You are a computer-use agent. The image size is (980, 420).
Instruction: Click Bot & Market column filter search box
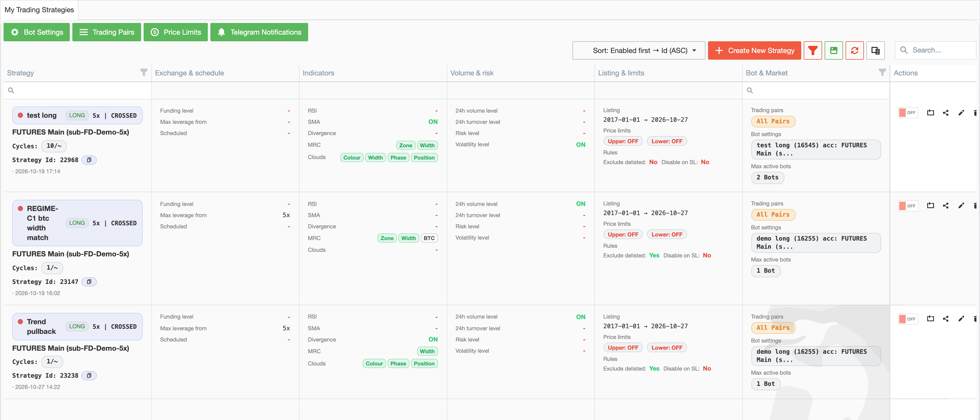pyautogui.click(x=816, y=90)
